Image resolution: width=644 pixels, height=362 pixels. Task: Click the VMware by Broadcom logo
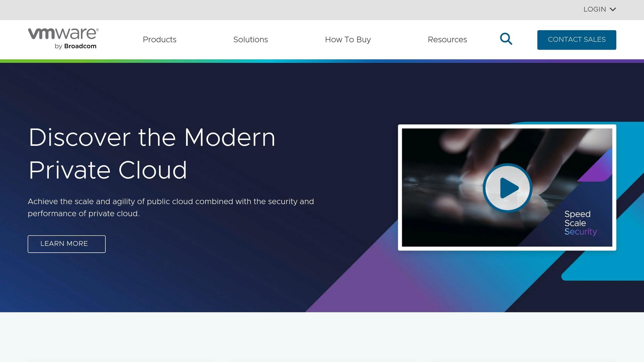click(63, 39)
